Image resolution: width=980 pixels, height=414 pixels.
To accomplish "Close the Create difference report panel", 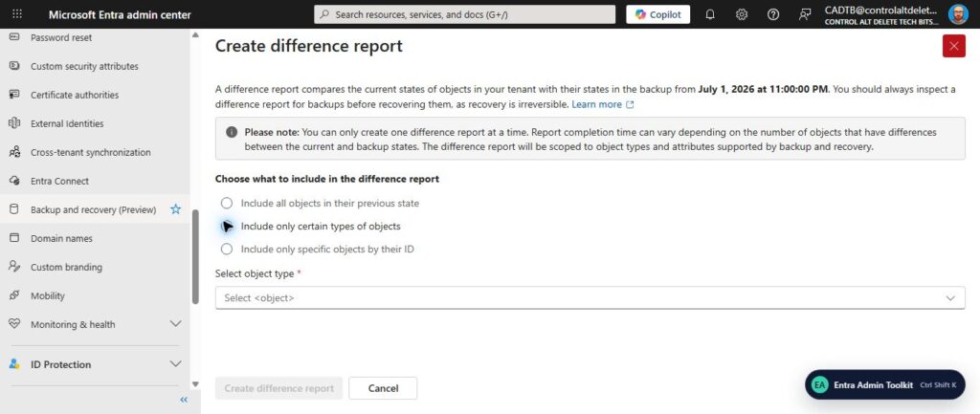I will 954,46.
